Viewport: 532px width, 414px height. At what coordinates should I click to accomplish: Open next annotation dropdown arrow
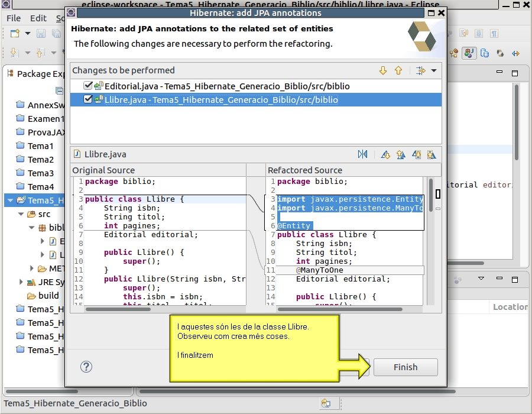click(x=28, y=53)
